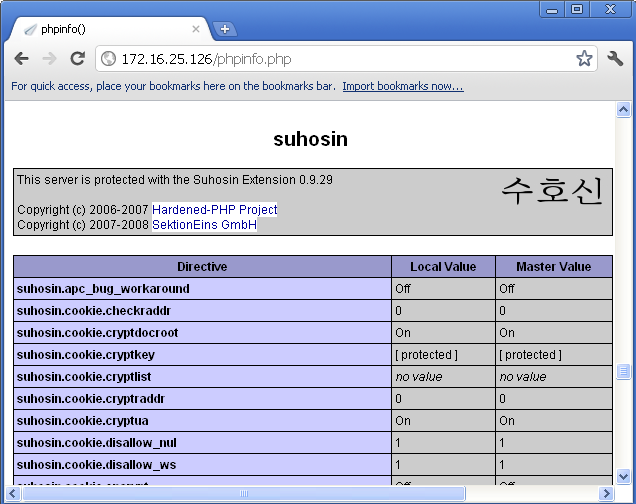Click the globe site info icon

click(x=108, y=59)
